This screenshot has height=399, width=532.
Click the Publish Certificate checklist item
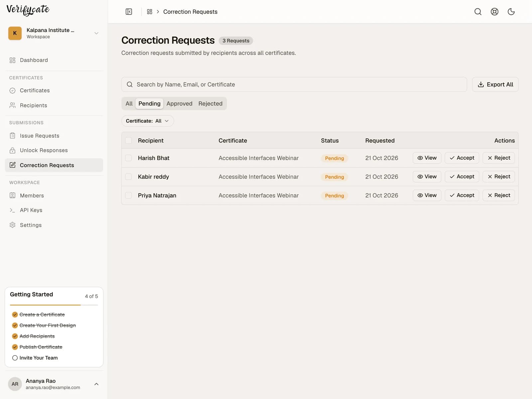[x=37, y=347]
